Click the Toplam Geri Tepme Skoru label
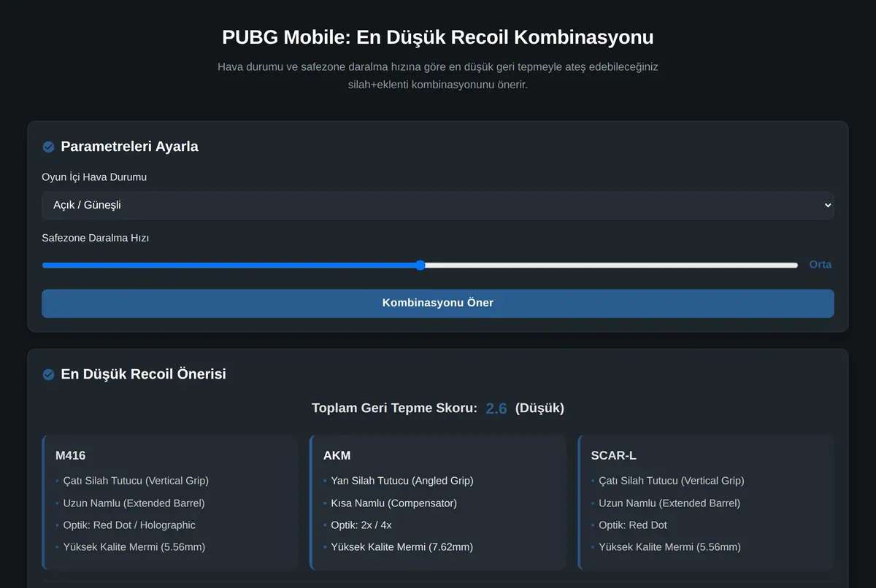The height and width of the screenshot is (588, 876). point(394,408)
